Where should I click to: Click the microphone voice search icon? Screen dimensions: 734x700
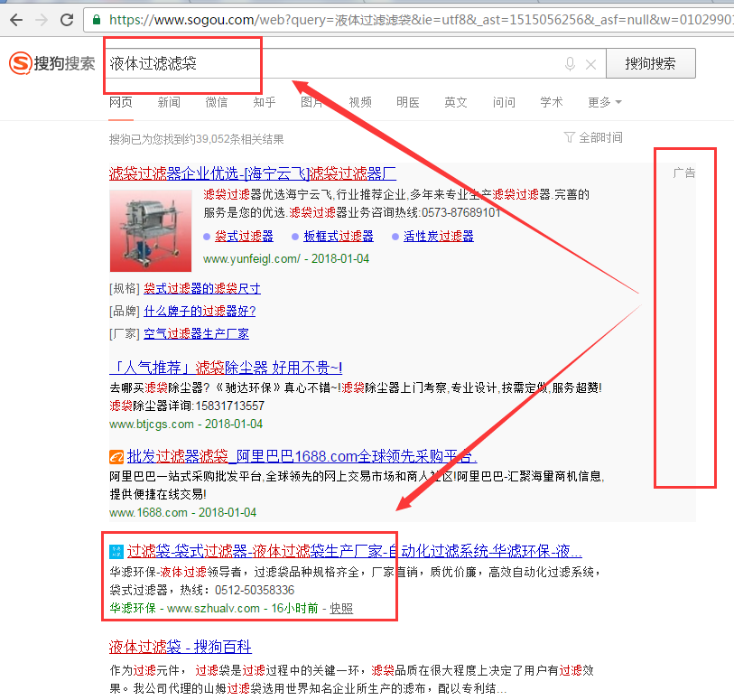coord(570,64)
